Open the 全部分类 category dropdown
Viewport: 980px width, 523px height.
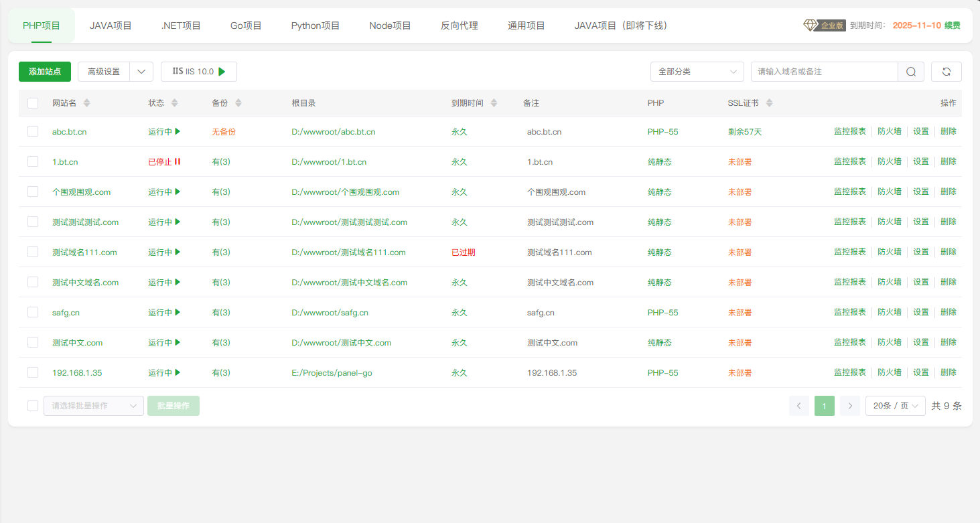click(x=697, y=72)
